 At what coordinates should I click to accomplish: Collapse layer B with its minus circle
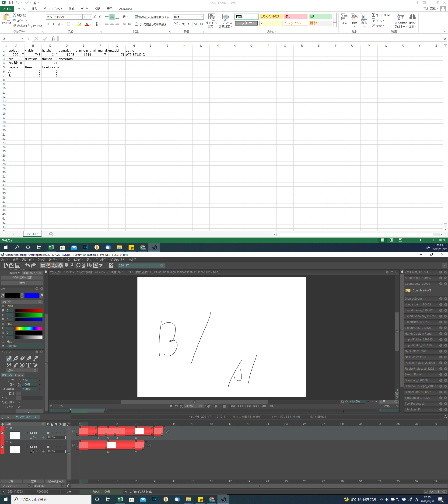[7, 428]
